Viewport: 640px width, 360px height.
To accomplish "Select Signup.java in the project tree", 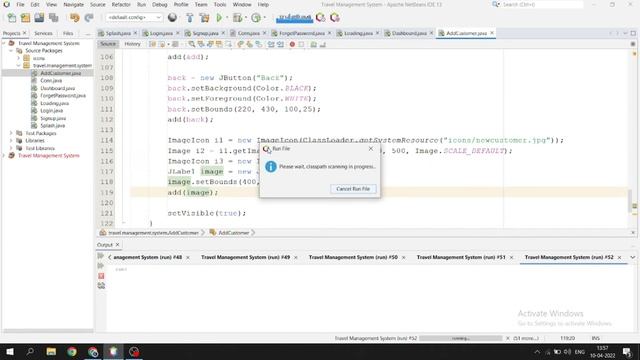I will 53,118.
